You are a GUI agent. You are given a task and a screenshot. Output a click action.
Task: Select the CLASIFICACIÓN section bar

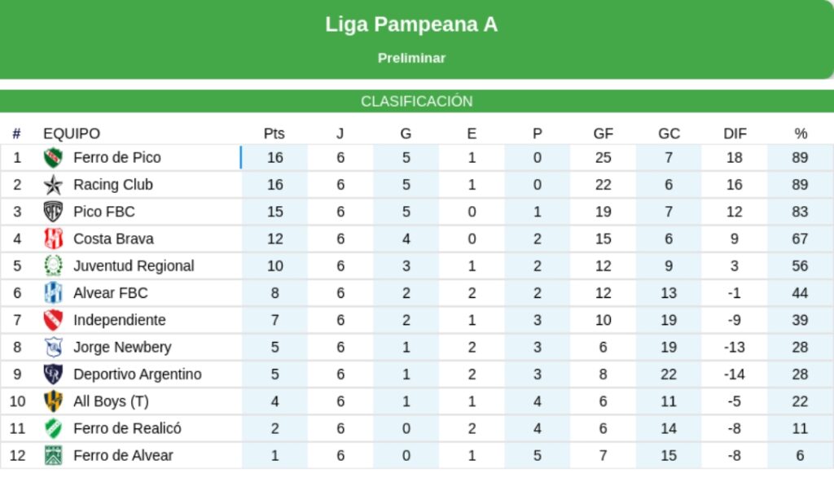point(417,102)
